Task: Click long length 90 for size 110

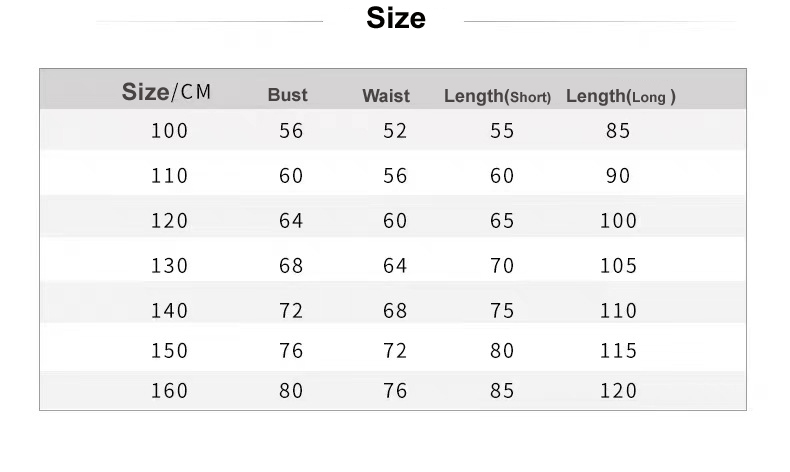Action: pos(618,176)
